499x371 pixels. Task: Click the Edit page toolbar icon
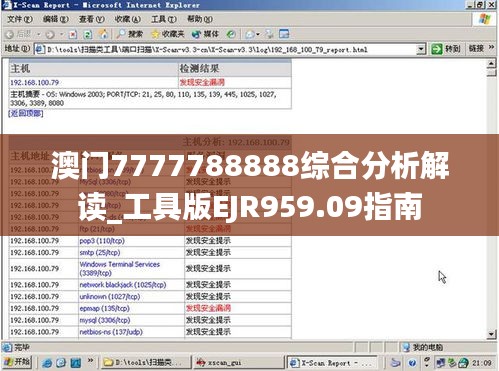tap(284, 34)
